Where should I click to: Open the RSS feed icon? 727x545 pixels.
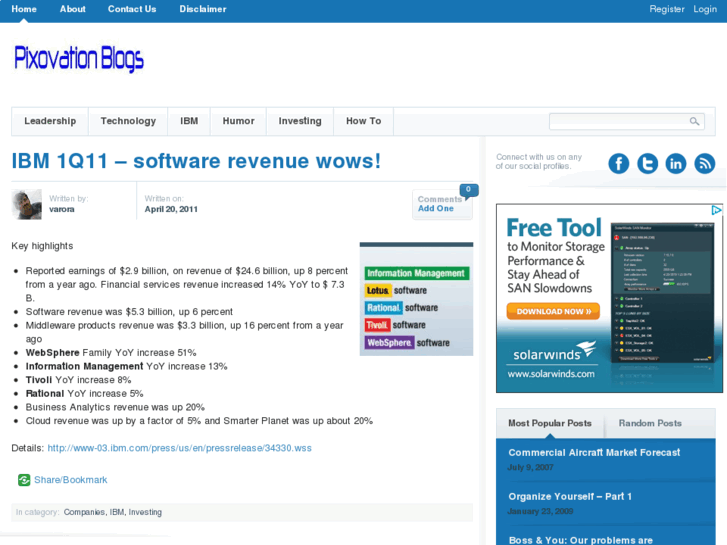tap(705, 163)
